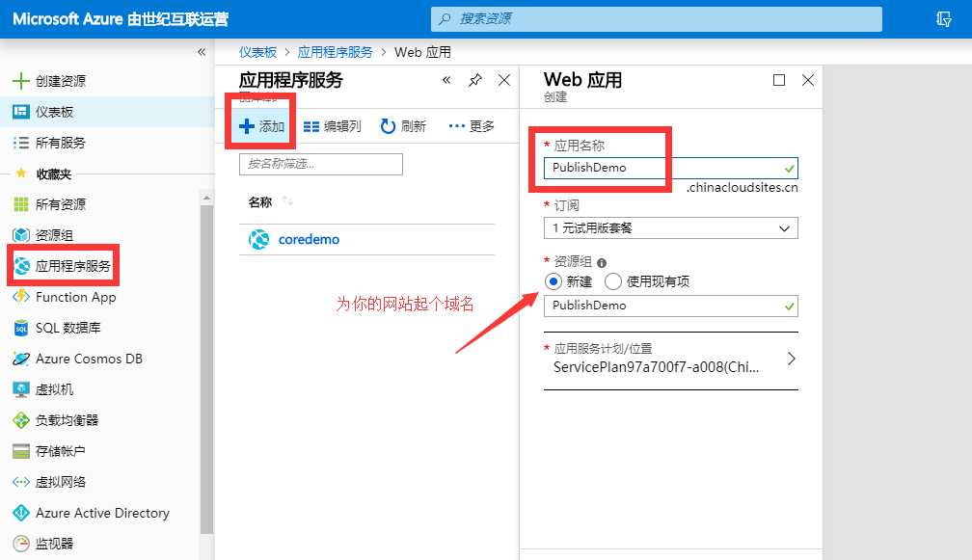Click the Create resource plus icon
The width and height of the screenshot is (972, 560).
click(21, 81)
